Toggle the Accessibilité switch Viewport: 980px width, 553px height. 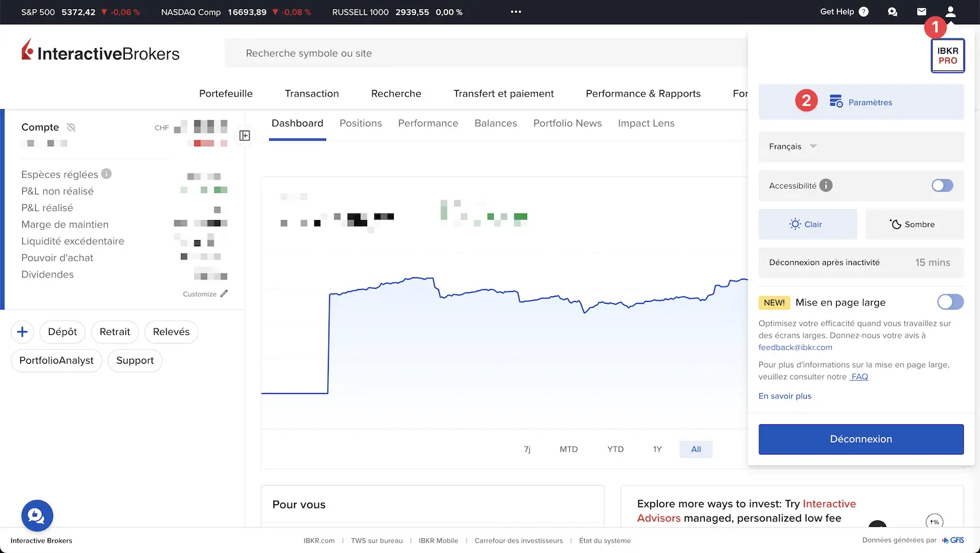[942, 185]
